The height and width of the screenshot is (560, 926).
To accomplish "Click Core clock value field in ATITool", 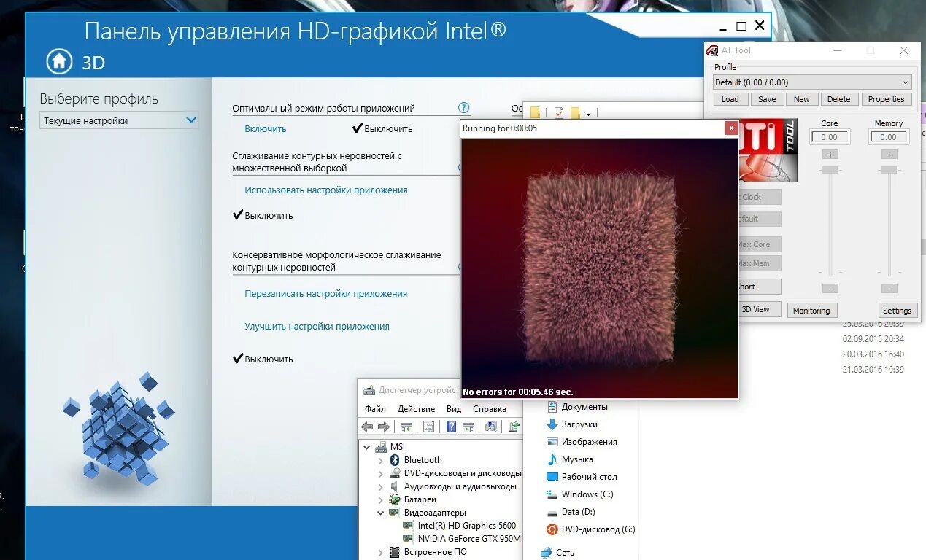I will 830,137.
